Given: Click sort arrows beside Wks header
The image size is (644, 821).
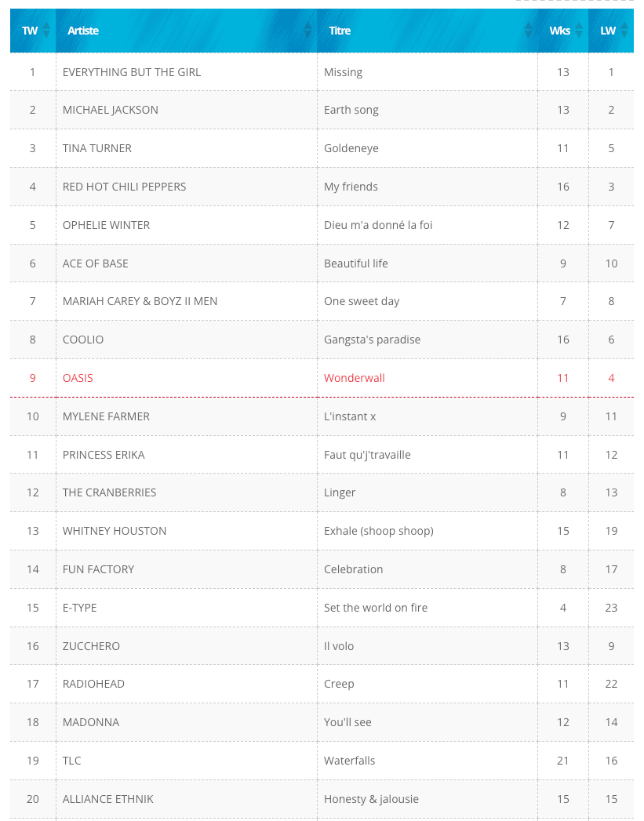Looking at the screenshot, I should click(579, 31).
